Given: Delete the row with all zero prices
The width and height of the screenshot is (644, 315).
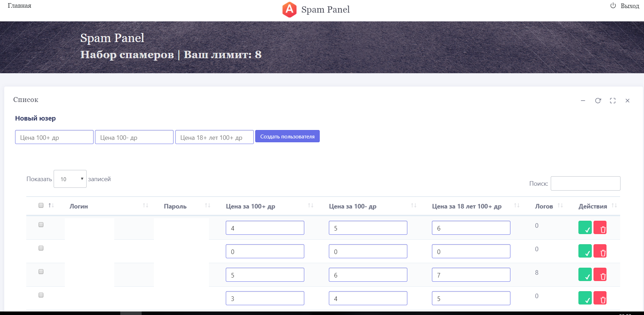Looking at the screenshot, I should [600, 251].
